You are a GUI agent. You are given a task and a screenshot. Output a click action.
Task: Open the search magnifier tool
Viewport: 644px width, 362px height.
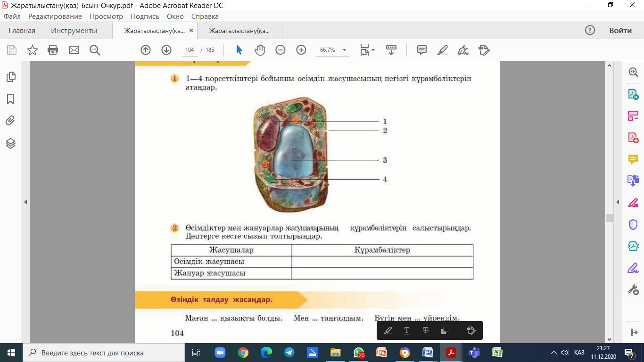[95, 50]
